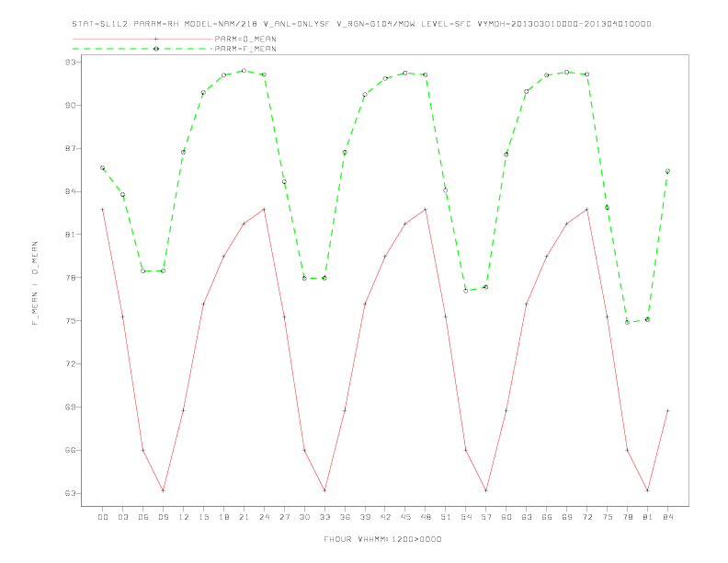Click the x-axis tick label 09
This screenshot has width=728, height=563.
(163, 517)
